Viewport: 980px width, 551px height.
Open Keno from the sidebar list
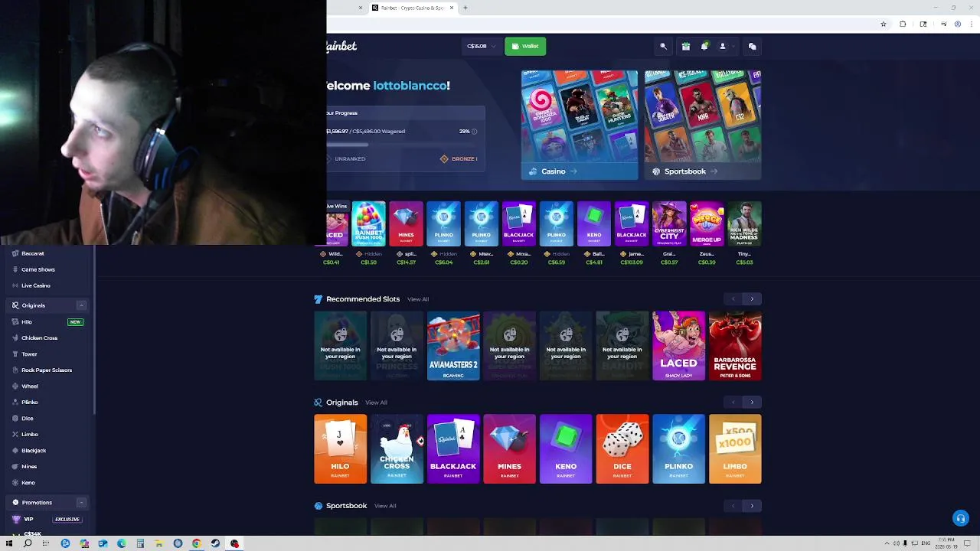(x=28, y=483)
